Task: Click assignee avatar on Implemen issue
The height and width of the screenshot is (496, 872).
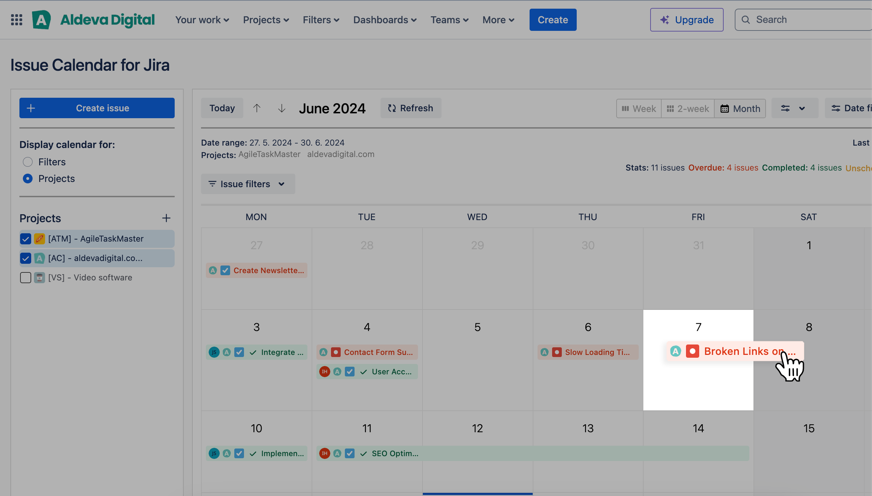Action: (214, 453)
